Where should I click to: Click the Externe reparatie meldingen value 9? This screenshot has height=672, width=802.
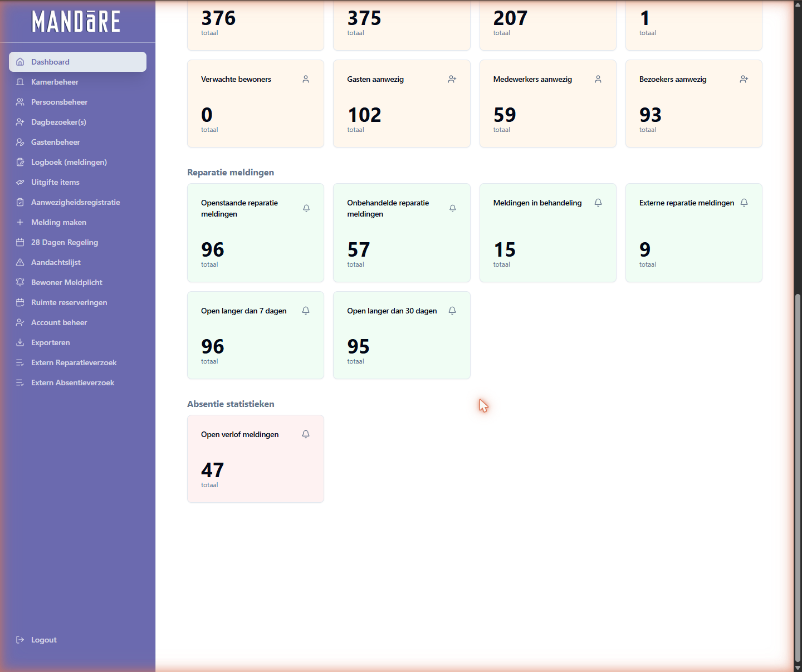(x=645, y=249)
